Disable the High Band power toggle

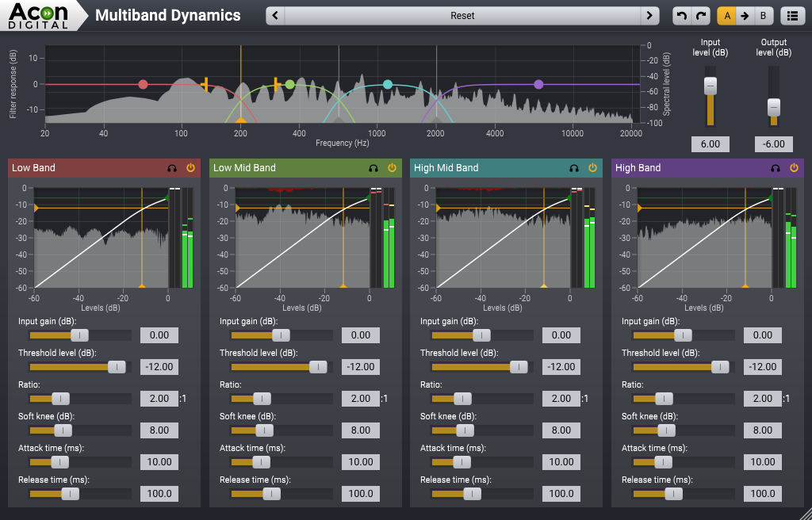pyautogui.click(x=793, y=168)
